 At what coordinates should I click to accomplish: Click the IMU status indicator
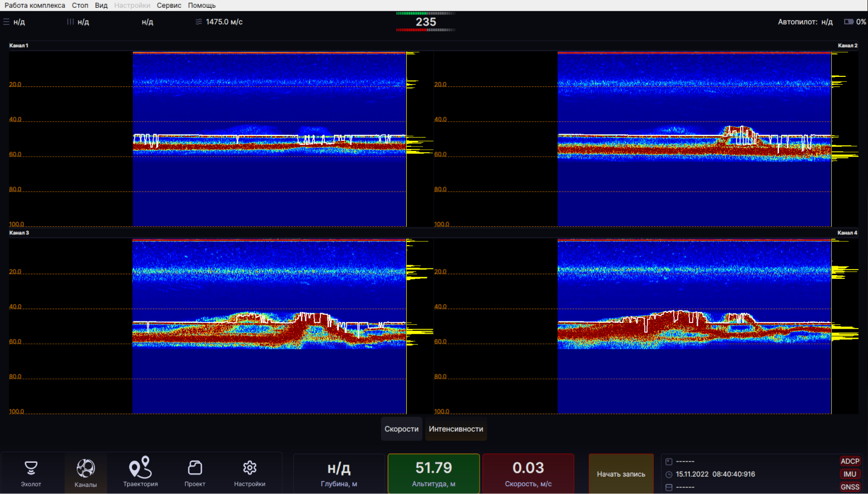[x=850, y=474]
